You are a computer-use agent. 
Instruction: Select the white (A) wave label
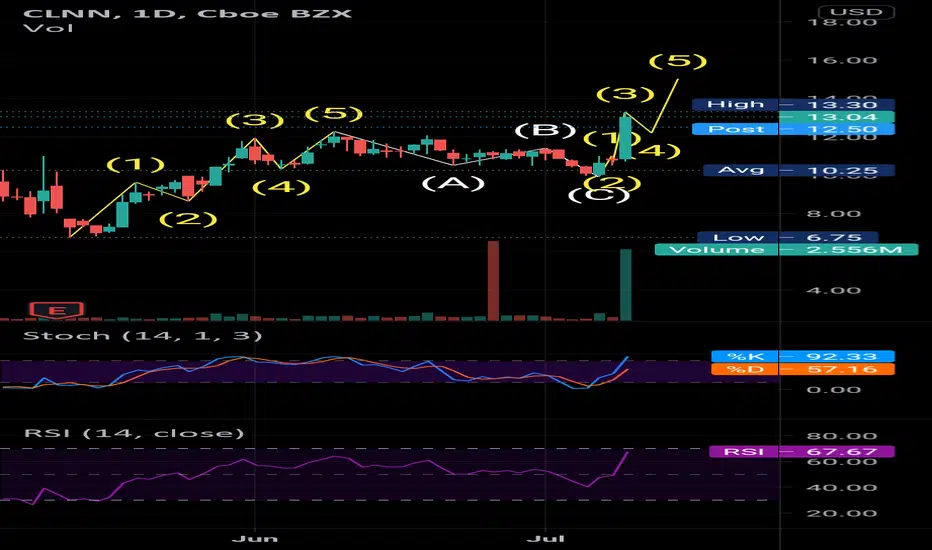pyautogui.click(x=454, y=183)
